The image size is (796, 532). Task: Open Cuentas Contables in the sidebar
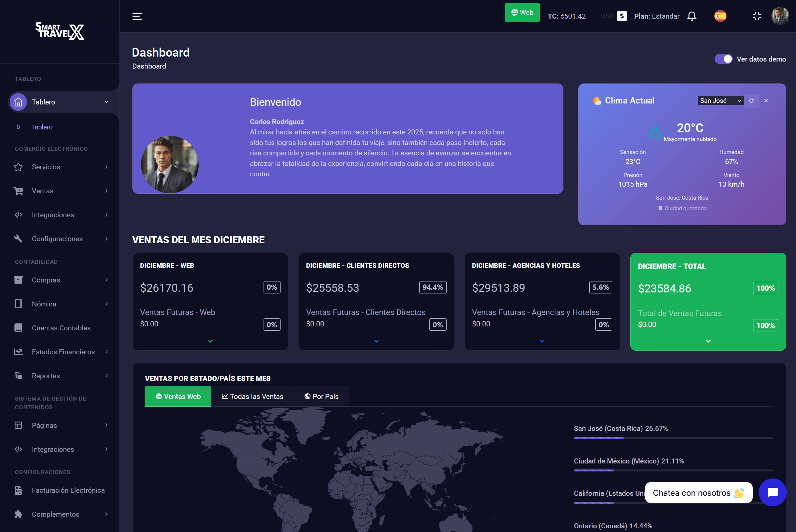pyautogui.click(x=61, y=328)
